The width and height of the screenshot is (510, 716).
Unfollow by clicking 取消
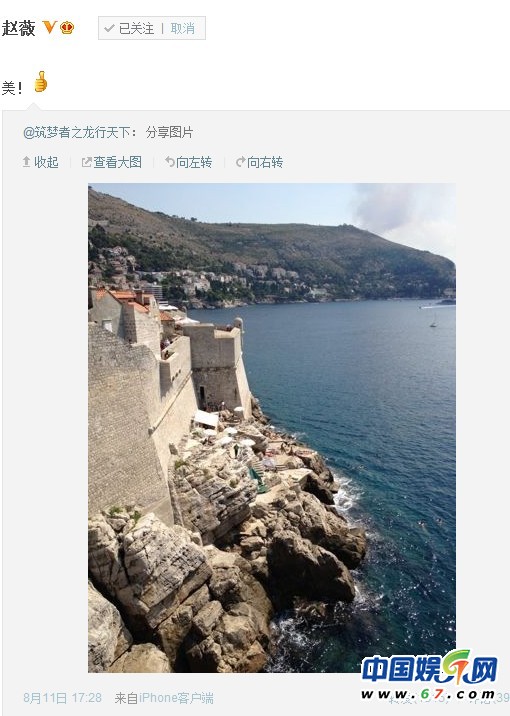click(183, 28)
